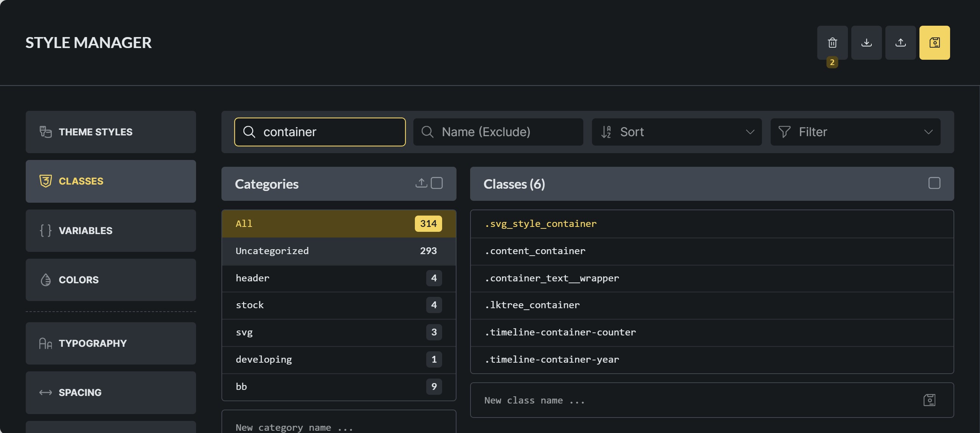The height and width of the screenshot is (433, 980).
Task: Open the Sort dropdown
Action: coord(676,132)
